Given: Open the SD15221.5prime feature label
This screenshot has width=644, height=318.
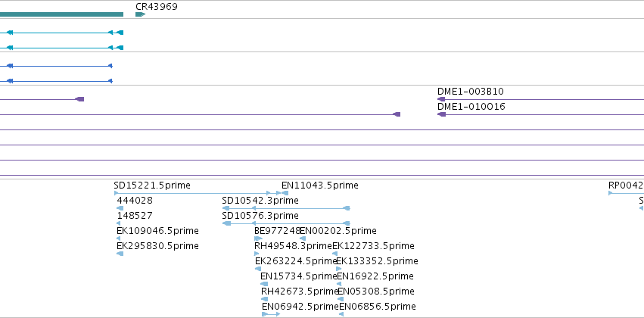Looking at the screenshot, I should [x=152, y=185].
